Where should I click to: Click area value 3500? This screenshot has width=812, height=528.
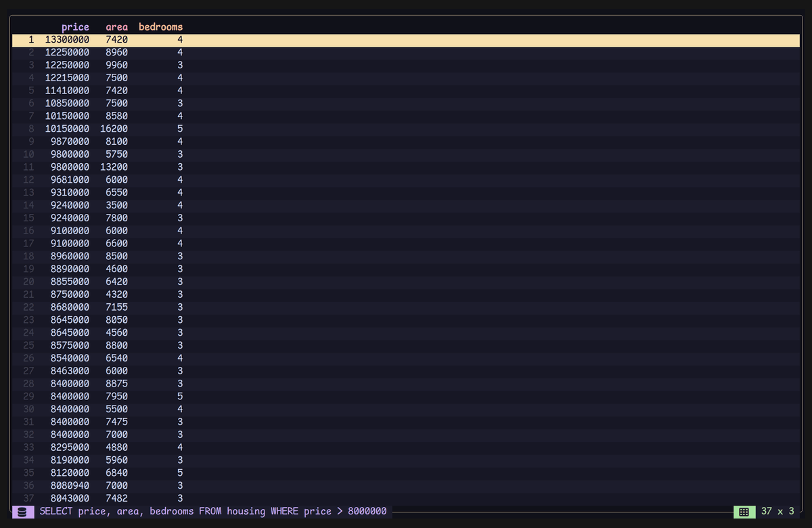point(117,205)
